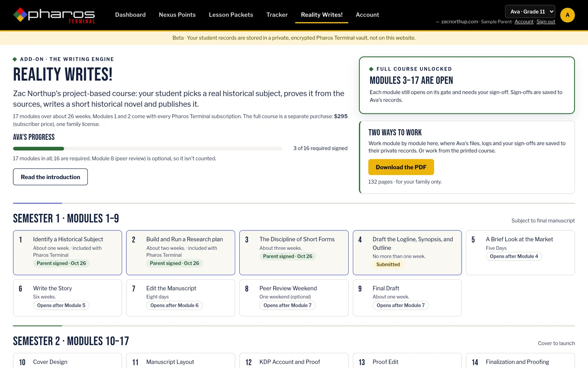Click Ava's progress bar
The image size is (588, 368).
[x=147, y=149]
